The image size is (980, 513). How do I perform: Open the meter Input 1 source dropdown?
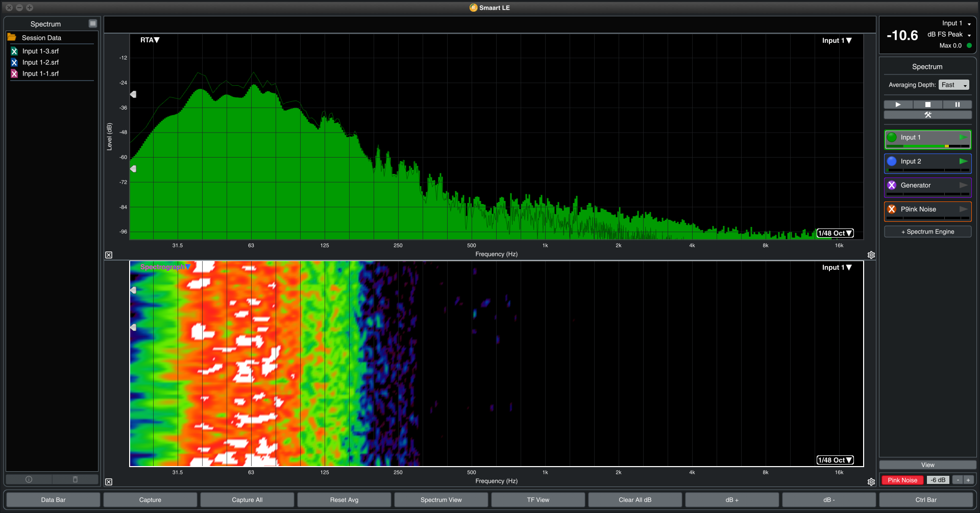tap(957, 23)
